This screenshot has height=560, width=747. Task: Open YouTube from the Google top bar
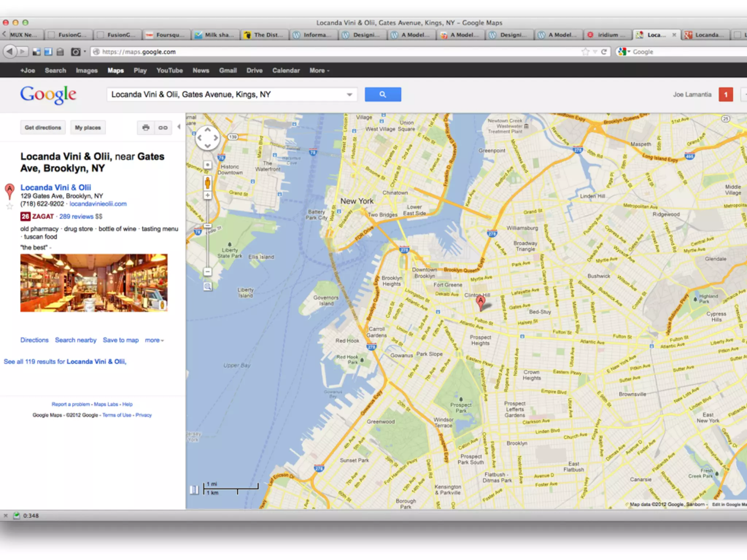pos(169,71)
